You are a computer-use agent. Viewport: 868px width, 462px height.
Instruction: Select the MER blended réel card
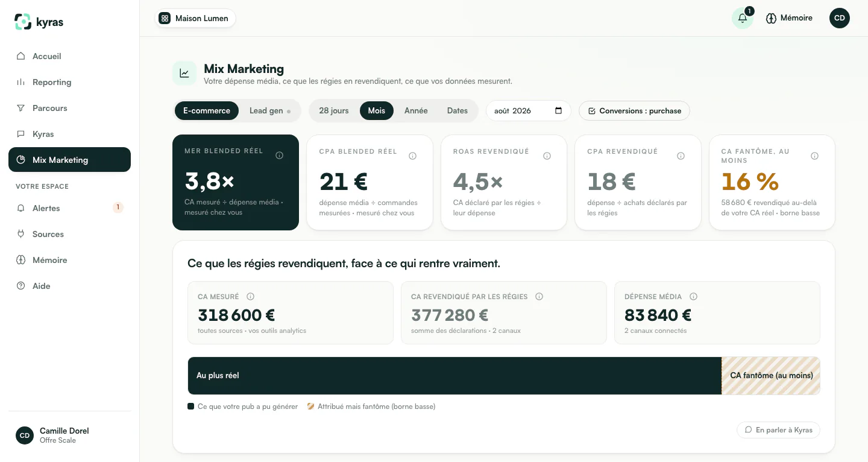[x=236, y=182]
